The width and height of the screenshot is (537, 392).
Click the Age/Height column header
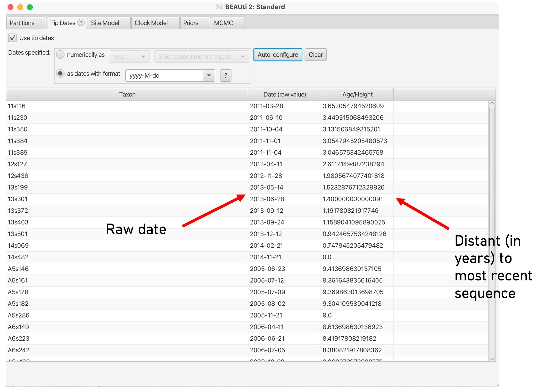point(357,94)
